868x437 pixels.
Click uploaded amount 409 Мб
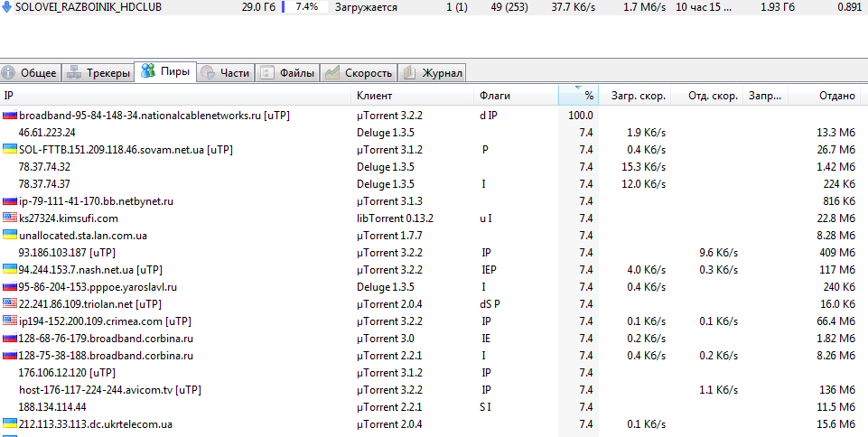[839, 252]
